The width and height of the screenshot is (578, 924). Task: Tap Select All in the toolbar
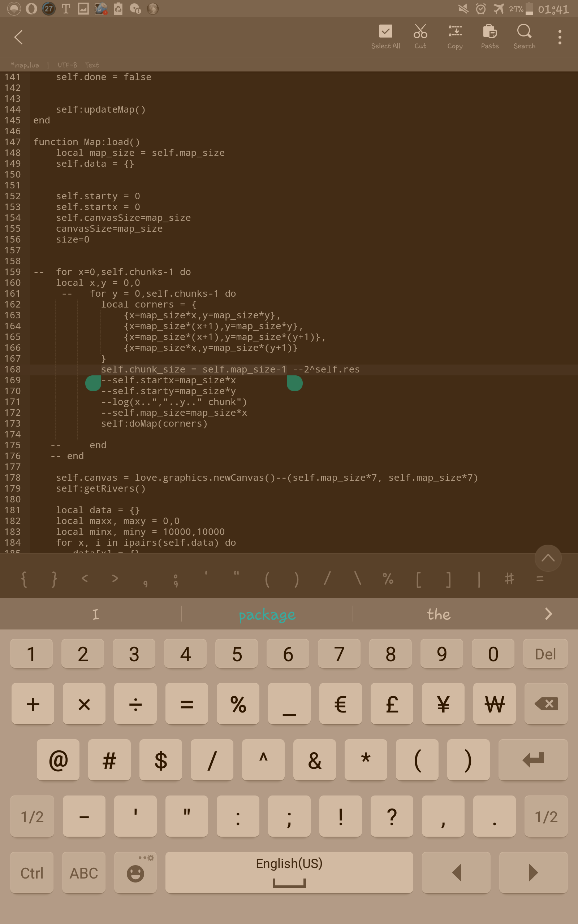385,37
